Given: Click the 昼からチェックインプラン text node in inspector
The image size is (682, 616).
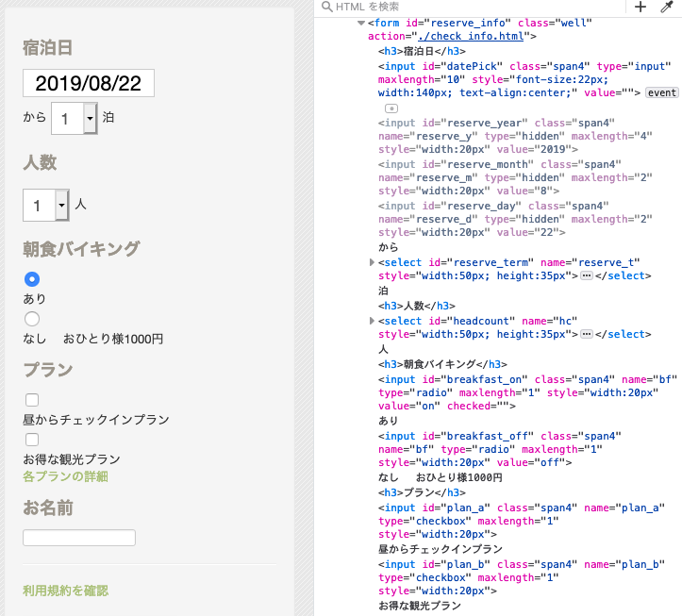Looking at the screenshot, I should tap(441, 549).
